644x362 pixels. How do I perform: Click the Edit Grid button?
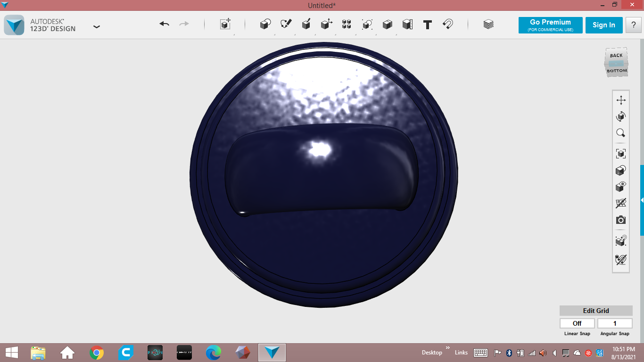(x=596, y=311)
